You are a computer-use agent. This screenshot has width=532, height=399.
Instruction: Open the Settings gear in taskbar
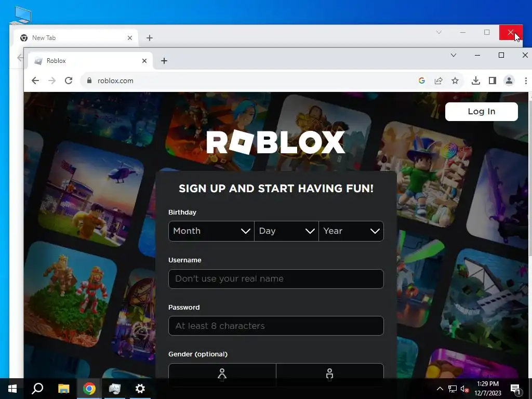click(140, 389)
